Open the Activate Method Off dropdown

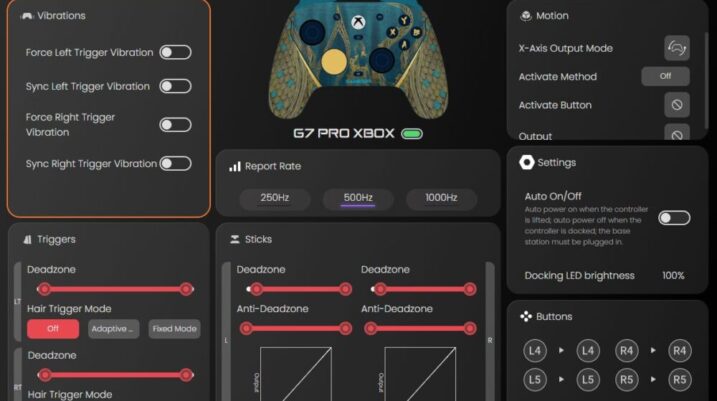pos(665,76)
